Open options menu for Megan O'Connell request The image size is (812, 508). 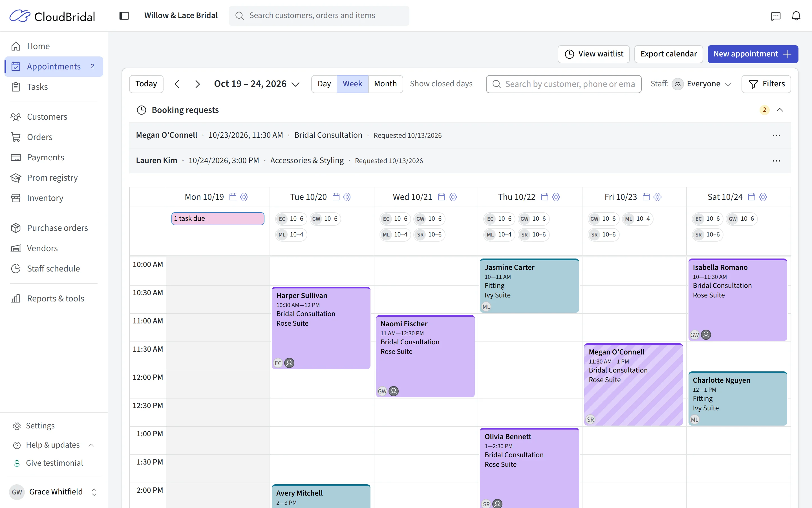click(x=776, y=135)
